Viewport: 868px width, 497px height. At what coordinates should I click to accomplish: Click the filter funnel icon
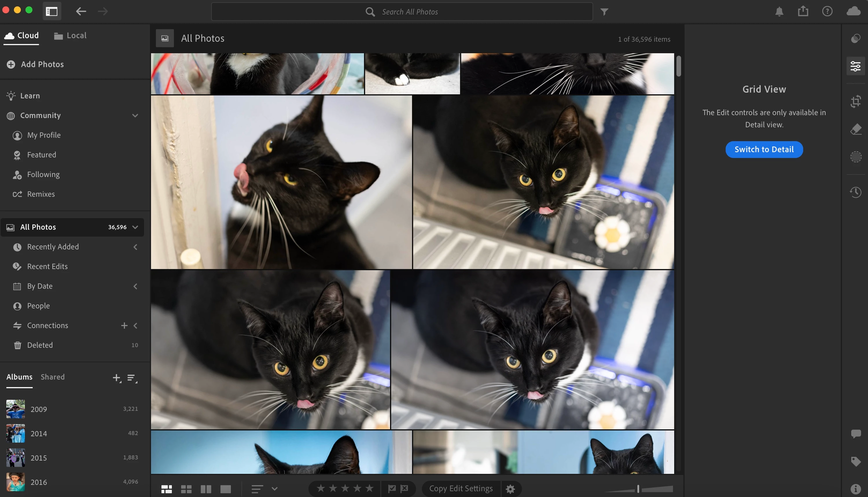[604, 12]
